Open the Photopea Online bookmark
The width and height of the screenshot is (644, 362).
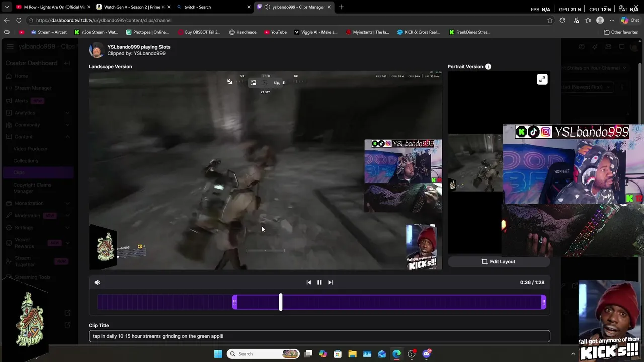click(147, 32)
